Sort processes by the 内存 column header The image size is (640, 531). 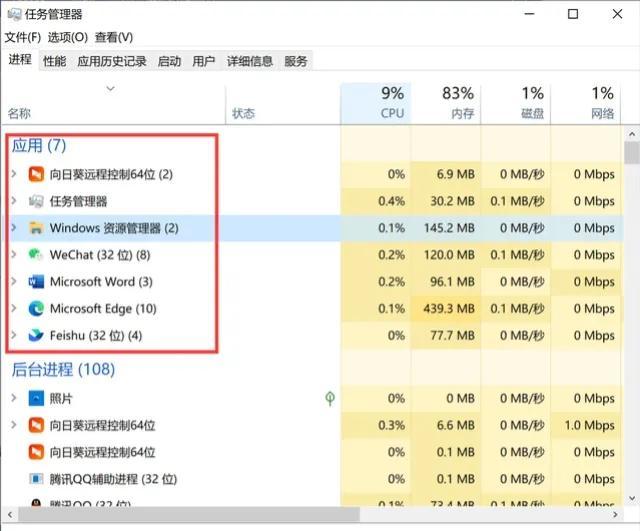pyautogui.click(x=450, y=102)
